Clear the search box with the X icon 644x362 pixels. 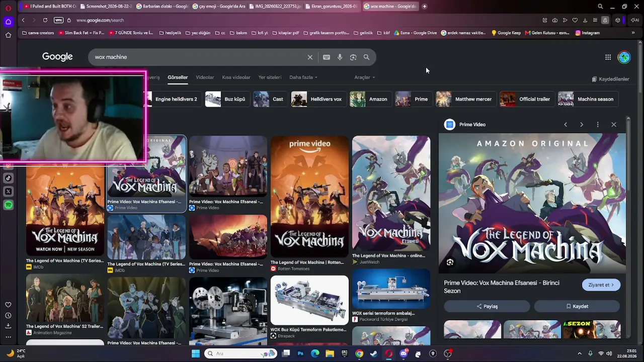click(310, 57)
